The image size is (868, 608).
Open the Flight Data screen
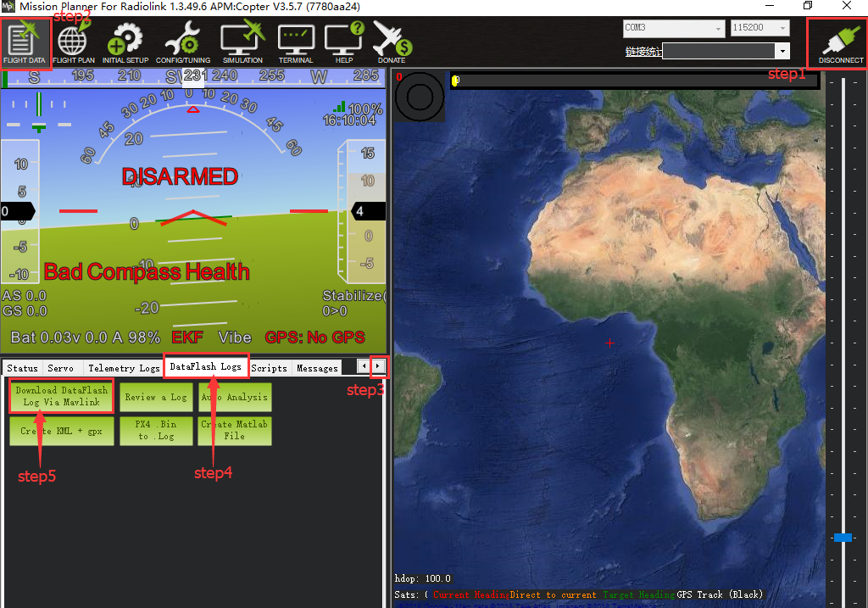25,42
